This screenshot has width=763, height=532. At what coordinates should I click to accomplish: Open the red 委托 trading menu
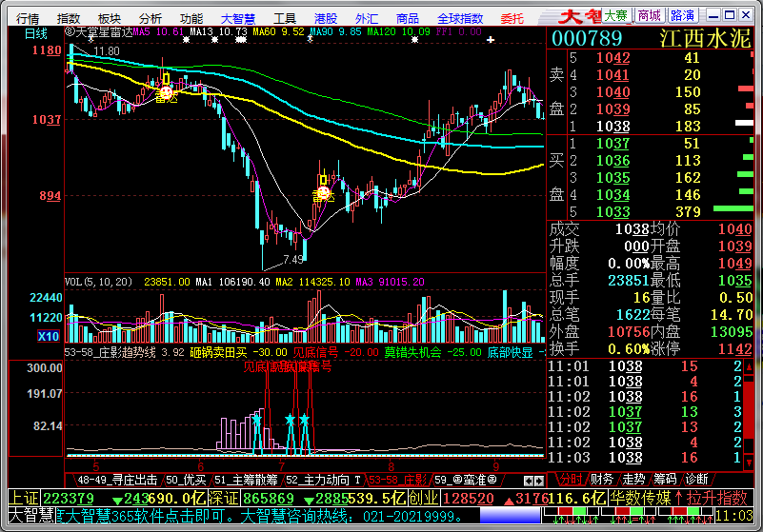(512, 18)
